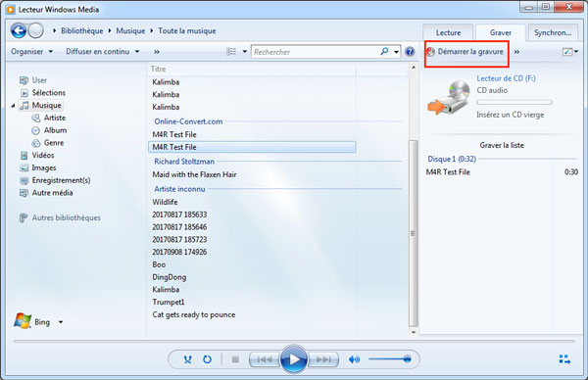
Task: Select the Wildlife track
Action: pos(165,202)
